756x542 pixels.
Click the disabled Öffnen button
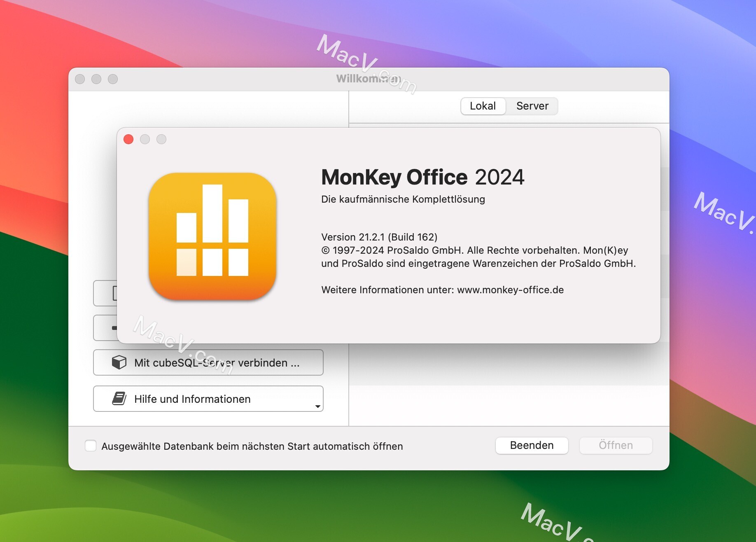(616, 445)
